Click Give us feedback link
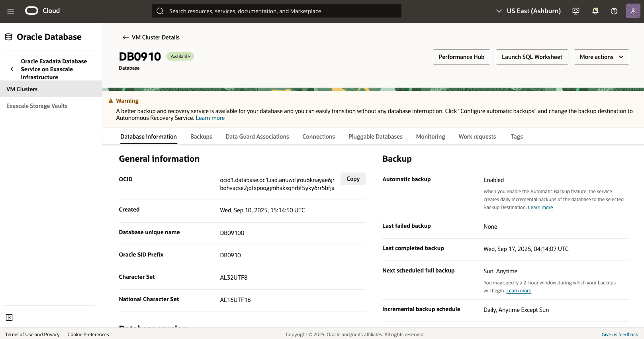 [x=620, y=335]
